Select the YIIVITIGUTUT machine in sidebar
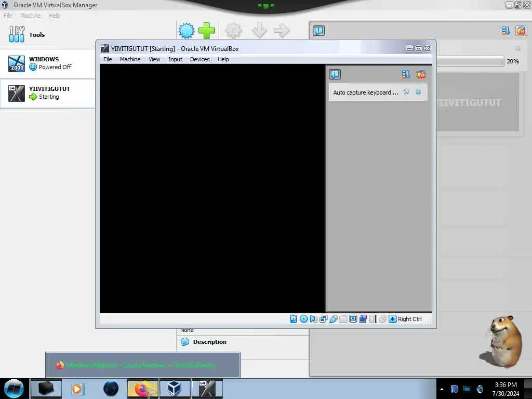 pos(47,94)
